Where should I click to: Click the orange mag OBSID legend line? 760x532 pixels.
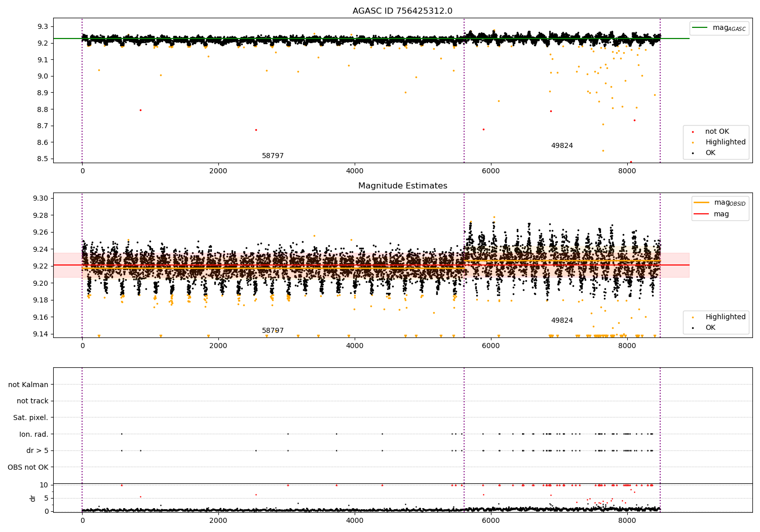pos(702,203)
